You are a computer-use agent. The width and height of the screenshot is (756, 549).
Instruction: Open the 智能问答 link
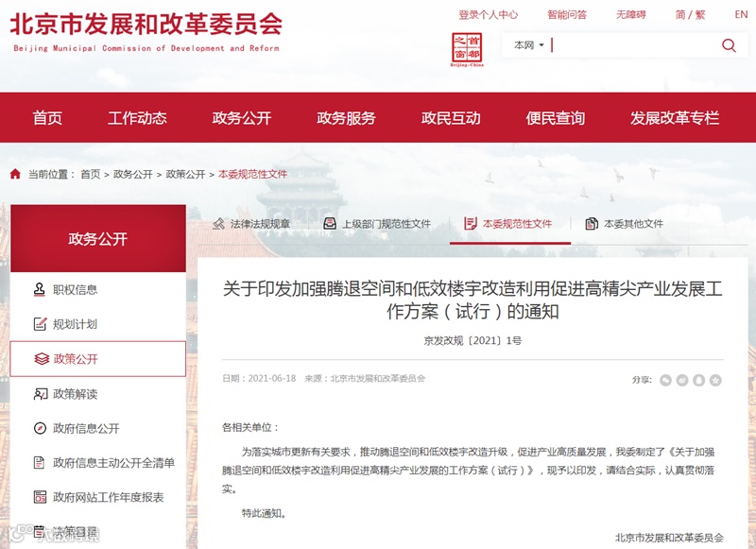click(567, 15)
